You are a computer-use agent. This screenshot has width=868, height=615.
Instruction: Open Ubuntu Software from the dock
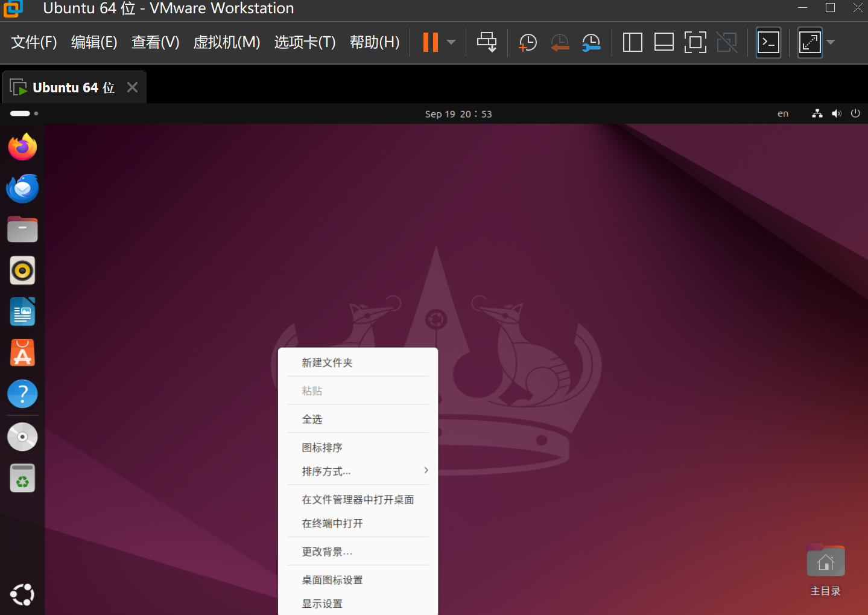22,352
